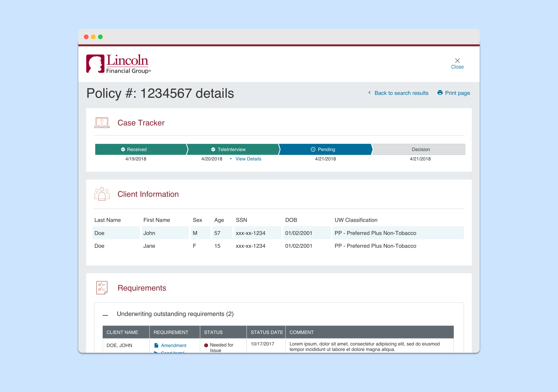The image size is (558, 392).
Task: Collapse Underwriting outstanding requirements section
Action: 105,315
